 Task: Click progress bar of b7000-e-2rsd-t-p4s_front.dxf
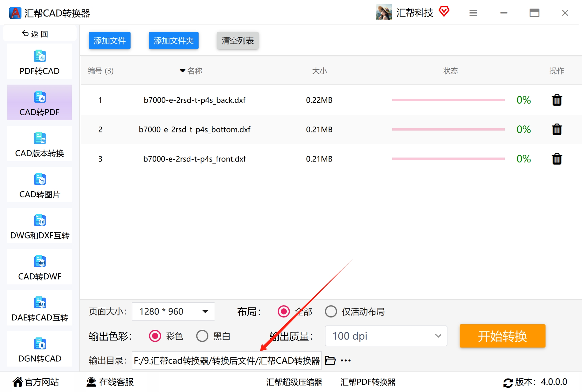(x=448, y=159)
